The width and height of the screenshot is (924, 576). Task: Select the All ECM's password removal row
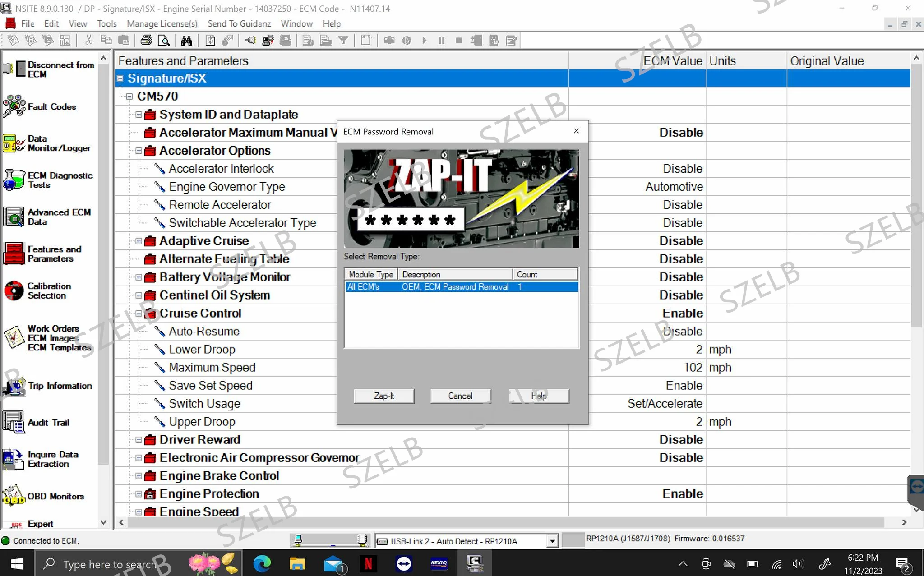pyautogui.click(x=462, y=287)
